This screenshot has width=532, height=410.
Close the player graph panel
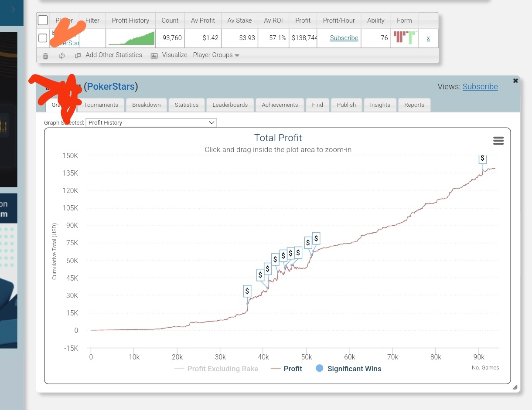[x=515, y=81]
